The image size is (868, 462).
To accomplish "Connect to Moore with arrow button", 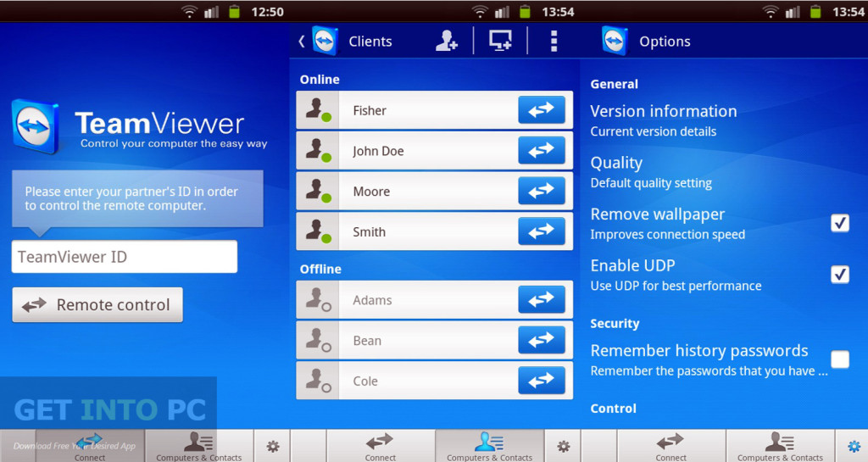I will click(542, 191).
